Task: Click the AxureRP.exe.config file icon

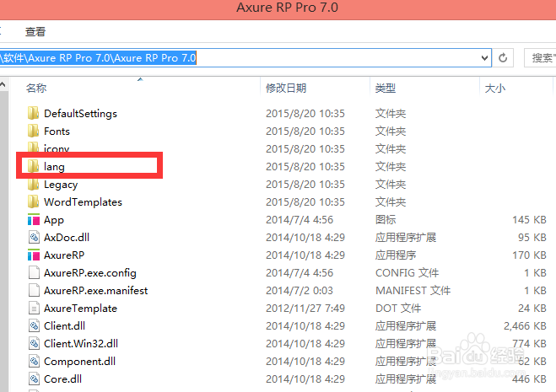Action: (34, 272)
